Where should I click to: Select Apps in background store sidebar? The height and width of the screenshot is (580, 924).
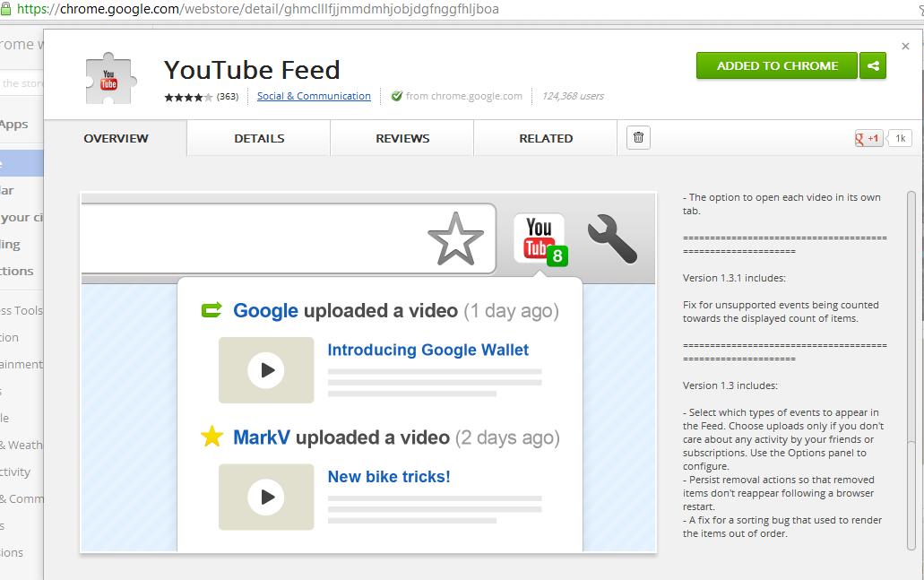14,125
